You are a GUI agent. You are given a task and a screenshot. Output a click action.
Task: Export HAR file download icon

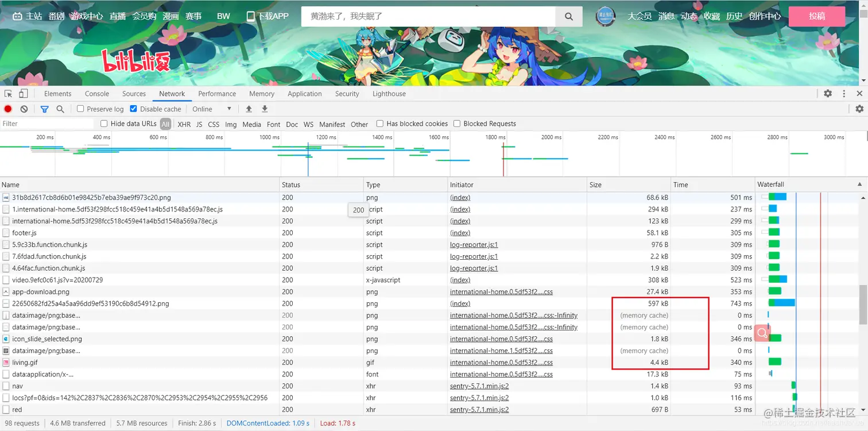(x=265, y=109)
